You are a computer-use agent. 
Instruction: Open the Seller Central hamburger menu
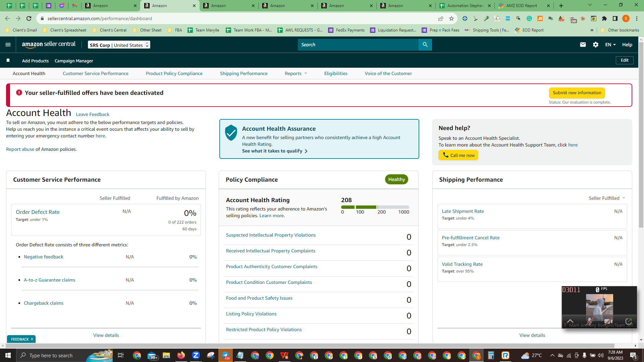(x=8, y=45)
